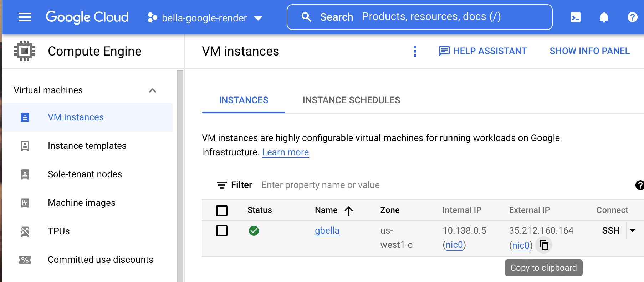Expand the SSH connection options dropdown
This screenshot has width=644, height=282.
pos(633,231)
